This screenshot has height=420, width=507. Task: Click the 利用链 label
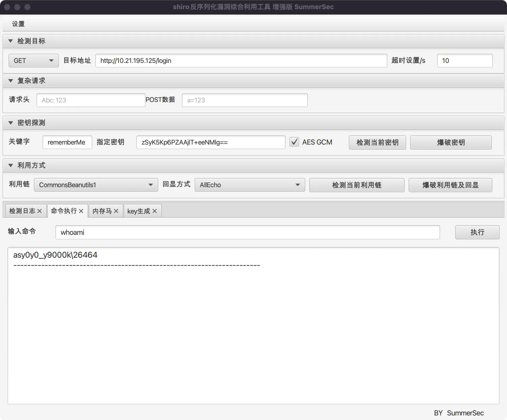[19, 184]
